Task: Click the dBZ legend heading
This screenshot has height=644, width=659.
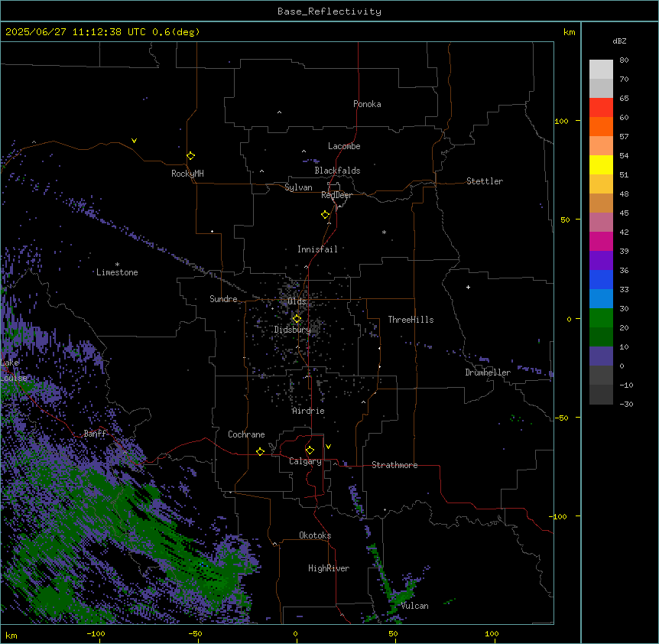Action: pos(619,41)
